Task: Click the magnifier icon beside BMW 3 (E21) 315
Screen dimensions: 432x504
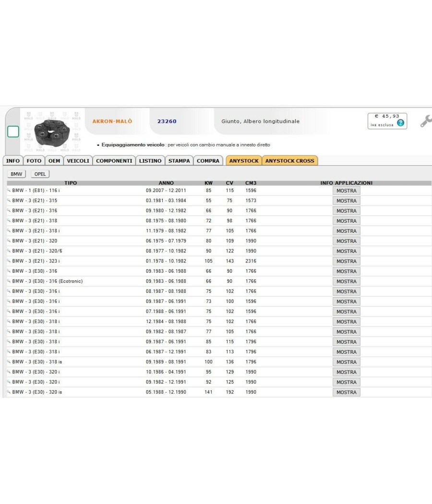Action: 9,200
